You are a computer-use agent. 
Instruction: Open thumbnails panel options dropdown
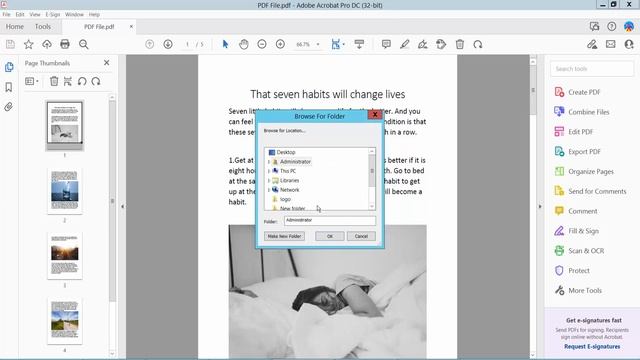click(x=32, y=81)
